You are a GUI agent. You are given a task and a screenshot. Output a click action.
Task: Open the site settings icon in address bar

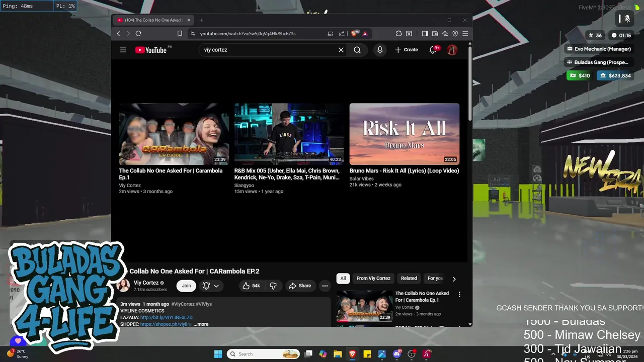(192, 34)
